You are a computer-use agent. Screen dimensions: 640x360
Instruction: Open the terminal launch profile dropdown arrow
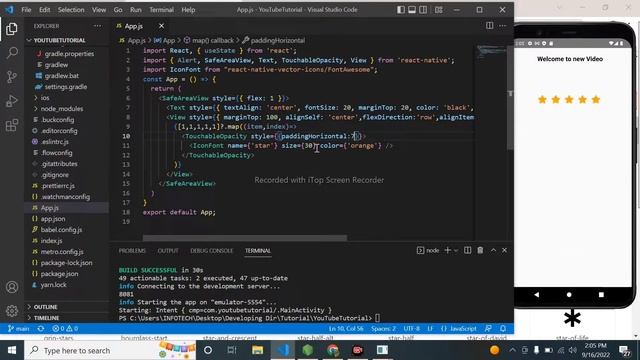[456, 250]
